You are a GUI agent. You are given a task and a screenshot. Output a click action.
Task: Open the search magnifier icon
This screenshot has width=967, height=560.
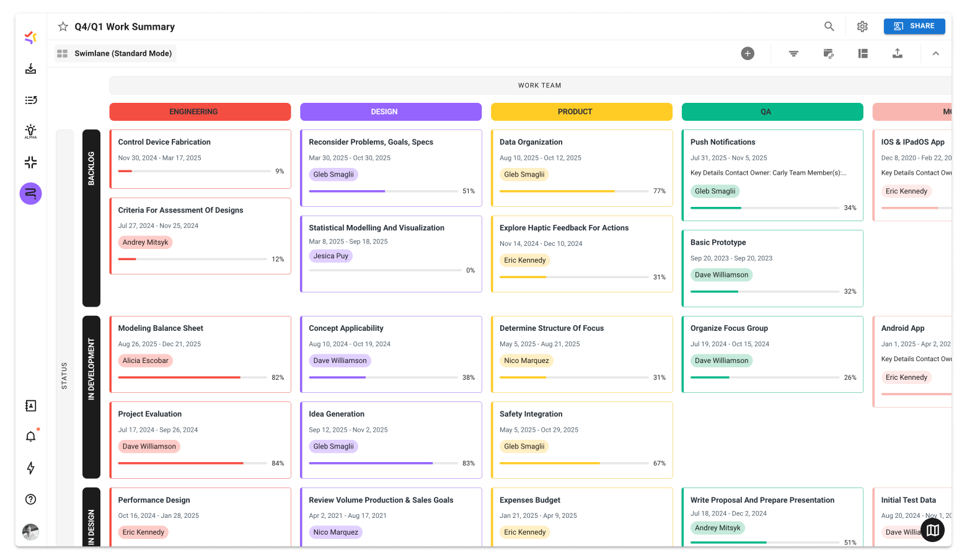point(829,26)
